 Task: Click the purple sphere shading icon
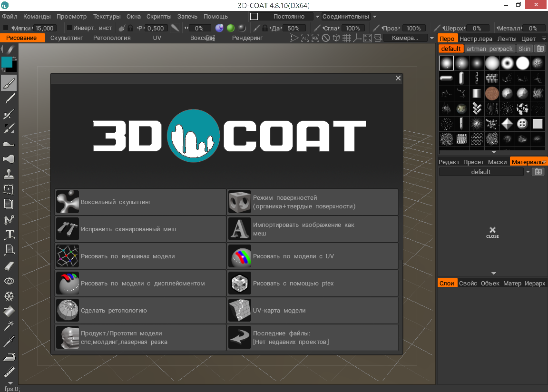pyautogui.click(x=219, y=28)
